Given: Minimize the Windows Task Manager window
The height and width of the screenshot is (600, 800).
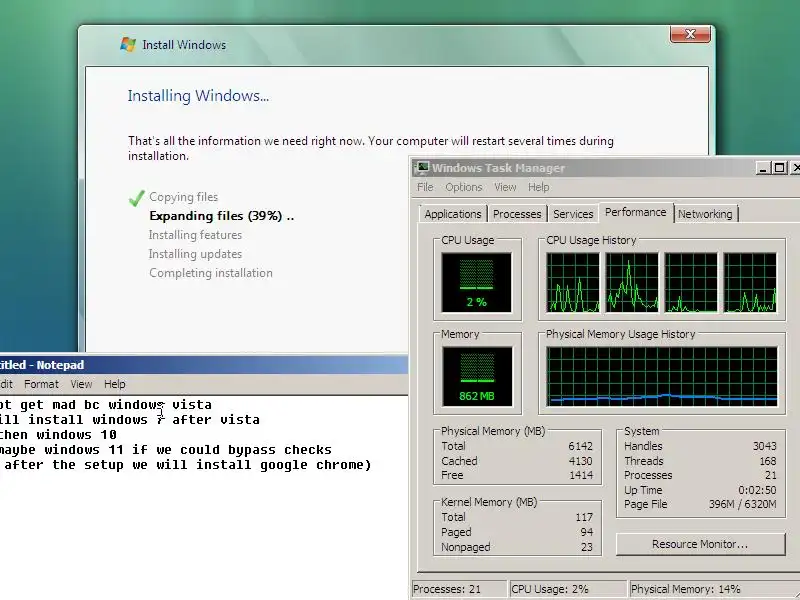Looking at the screenshot, I should [x=763, y=168].
